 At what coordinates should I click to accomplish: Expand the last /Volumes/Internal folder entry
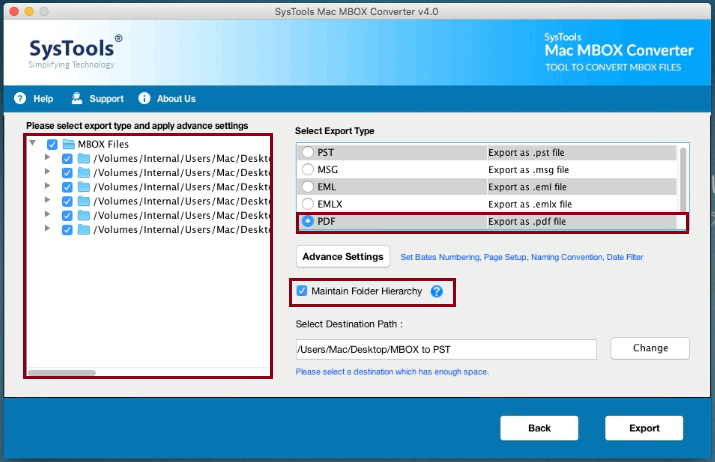click(x=47, y=229)
